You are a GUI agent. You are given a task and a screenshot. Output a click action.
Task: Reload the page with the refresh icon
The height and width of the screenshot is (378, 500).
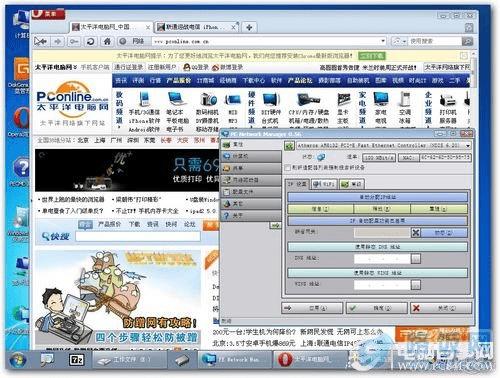click(90, 41)
